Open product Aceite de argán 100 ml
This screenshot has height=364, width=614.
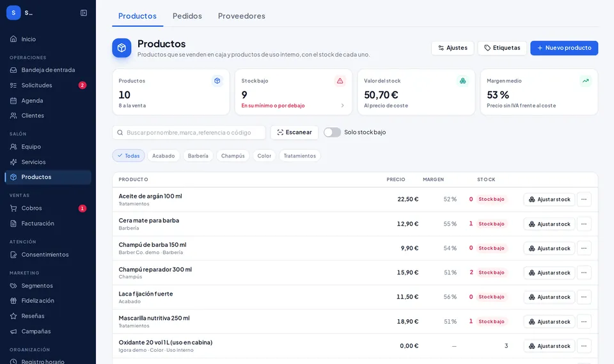(x=150, y=196)
